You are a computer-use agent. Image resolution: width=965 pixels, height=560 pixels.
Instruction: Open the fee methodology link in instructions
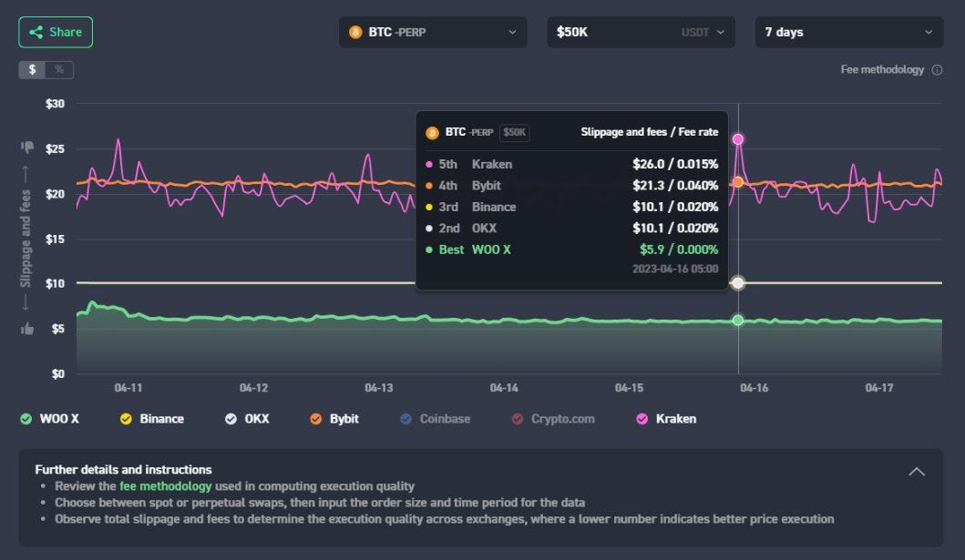(165, 486)
